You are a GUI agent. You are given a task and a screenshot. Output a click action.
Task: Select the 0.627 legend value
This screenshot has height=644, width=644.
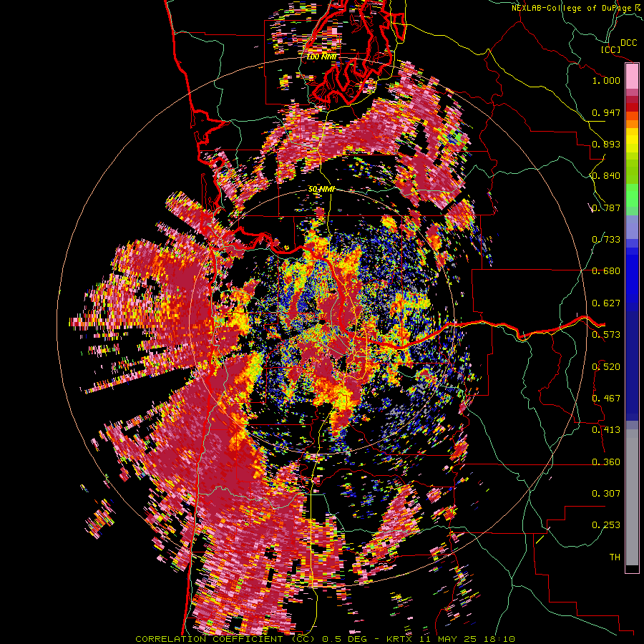(606, 303)
